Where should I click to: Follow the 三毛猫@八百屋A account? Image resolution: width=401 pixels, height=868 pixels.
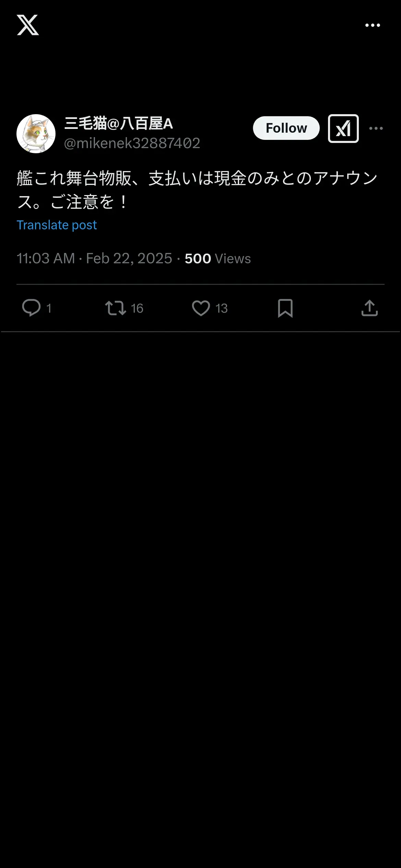[286, 128]
